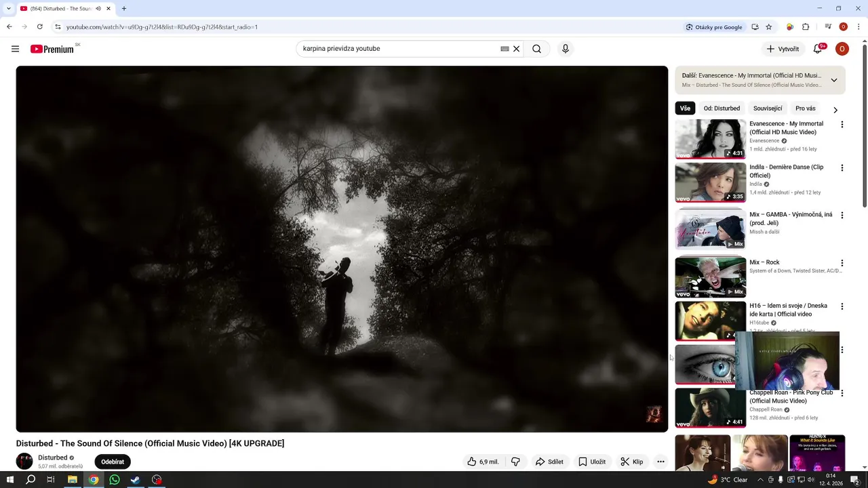Open Windows Task View icon
This screenshot has width=868, height=488.
tap(51, 480)
